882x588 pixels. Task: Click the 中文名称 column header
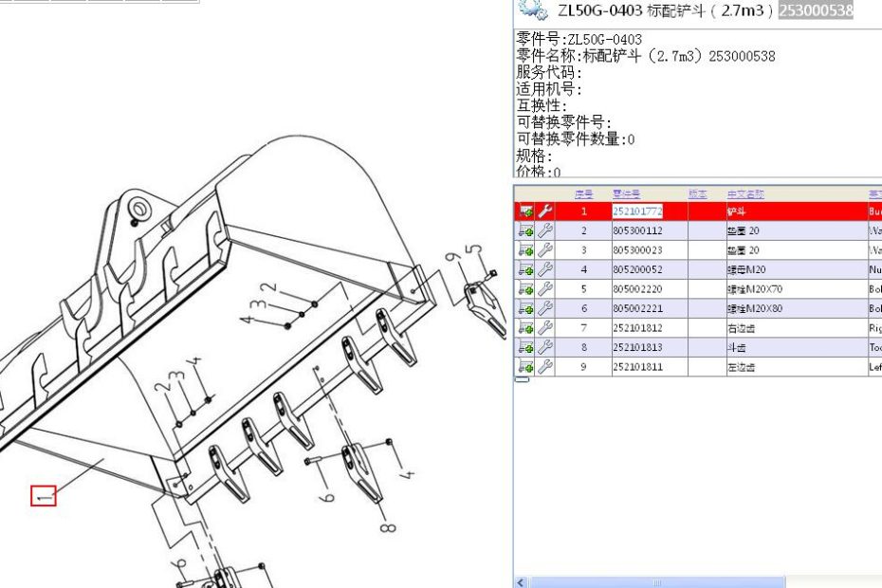tap(745, 194)
